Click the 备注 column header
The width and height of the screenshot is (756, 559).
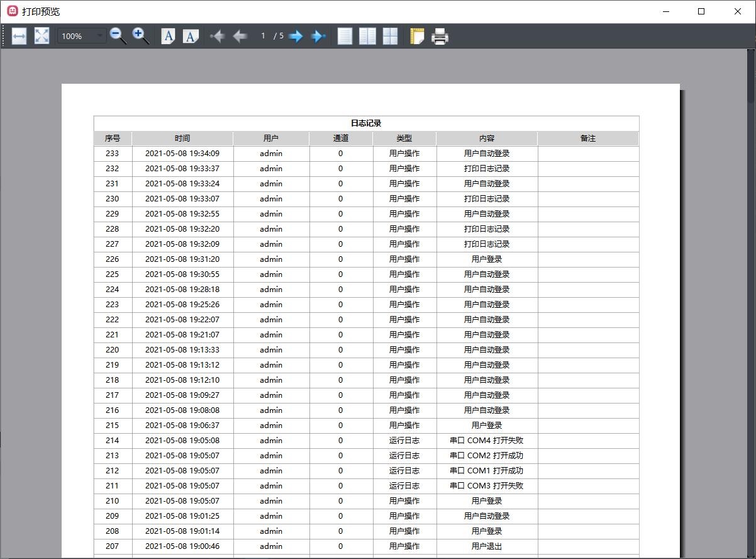point(587,138)
